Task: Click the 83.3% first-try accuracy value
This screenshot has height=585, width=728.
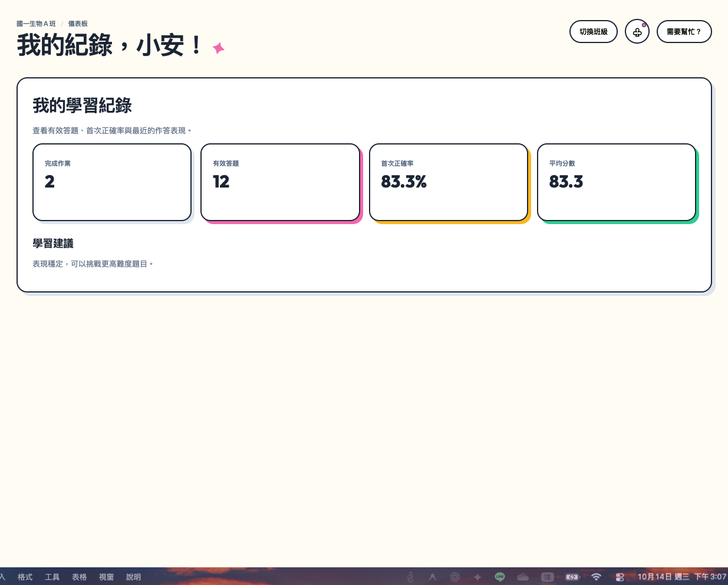Action: click(404, 182)
